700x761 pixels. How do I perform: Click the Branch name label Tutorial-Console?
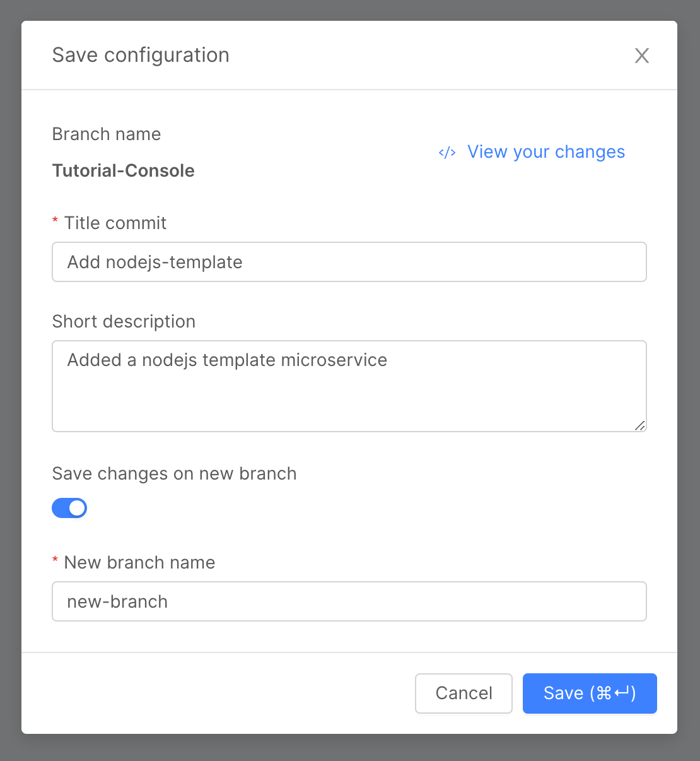(x=123, y=170)
